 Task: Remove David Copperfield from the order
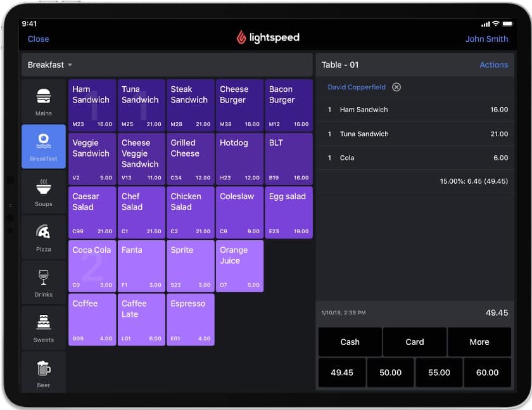[x=397, y=87]
